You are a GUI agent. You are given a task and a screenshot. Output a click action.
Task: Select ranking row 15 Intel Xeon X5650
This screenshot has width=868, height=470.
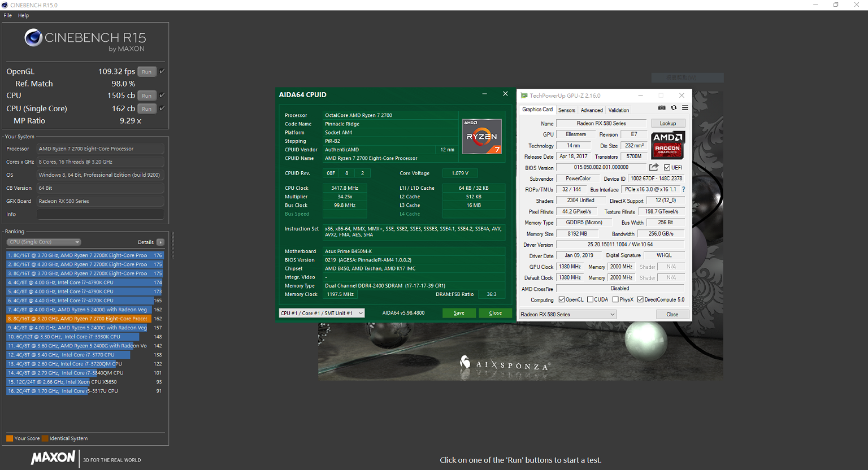tap(85, 382)
